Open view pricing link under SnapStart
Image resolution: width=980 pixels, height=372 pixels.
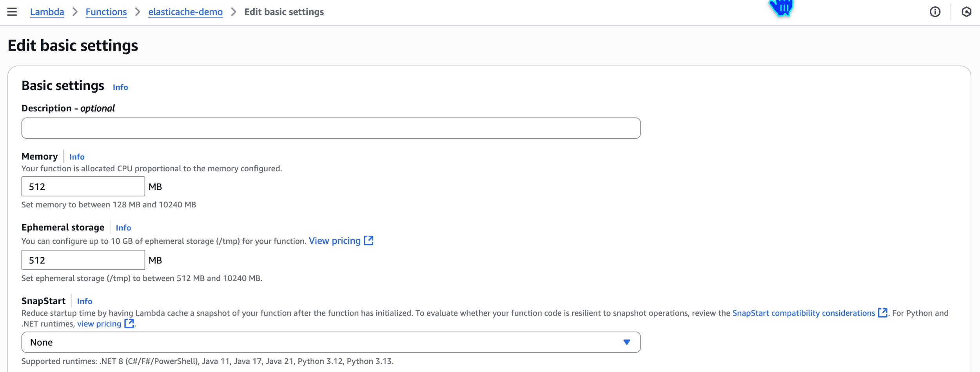tap(99, 324)
